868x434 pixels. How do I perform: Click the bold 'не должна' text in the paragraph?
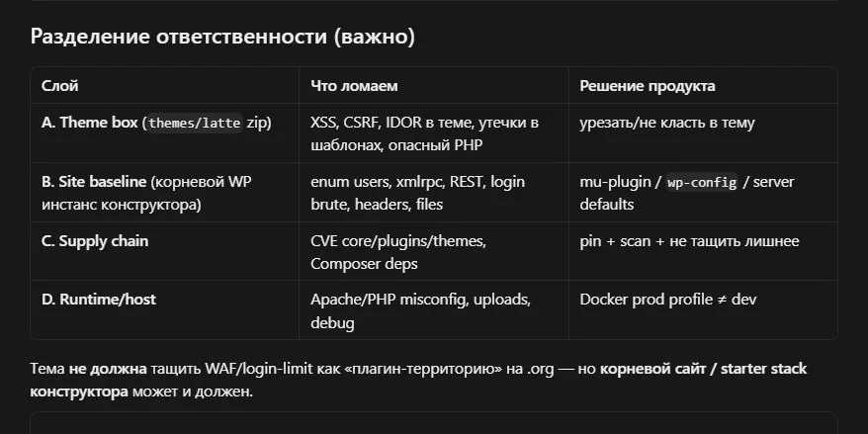point(108,369)
